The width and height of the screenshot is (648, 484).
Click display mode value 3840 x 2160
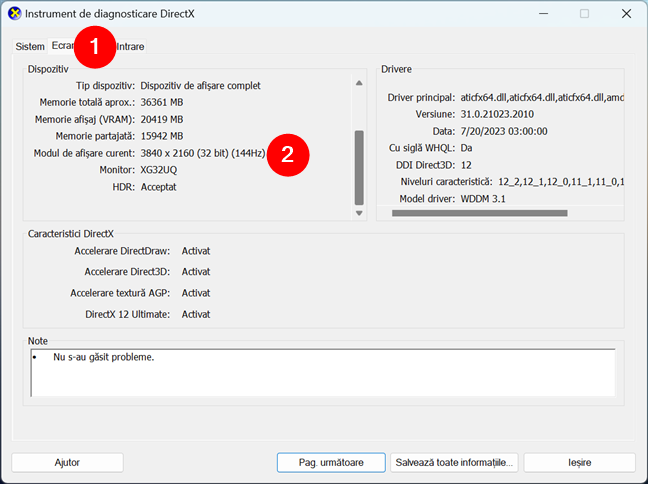click(202, 153)
